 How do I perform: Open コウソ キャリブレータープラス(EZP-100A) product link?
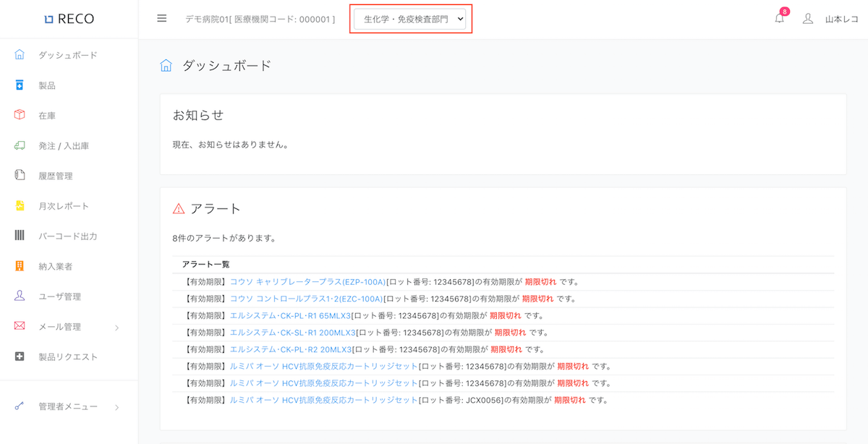(x=307, y=282)
